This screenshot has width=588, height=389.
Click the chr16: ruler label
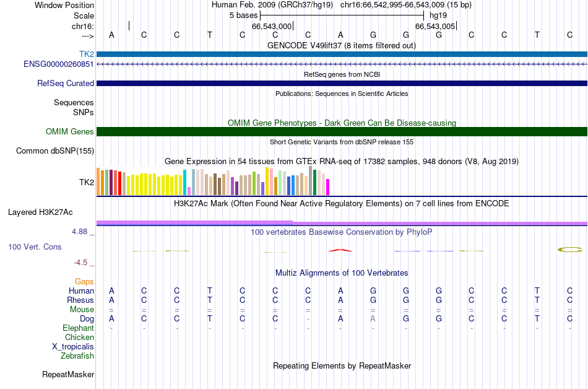coord(83,26)
